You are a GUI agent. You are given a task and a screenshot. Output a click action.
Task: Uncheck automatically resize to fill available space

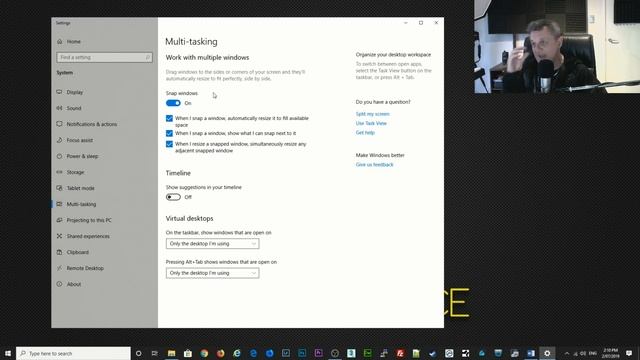coord(169,118)
